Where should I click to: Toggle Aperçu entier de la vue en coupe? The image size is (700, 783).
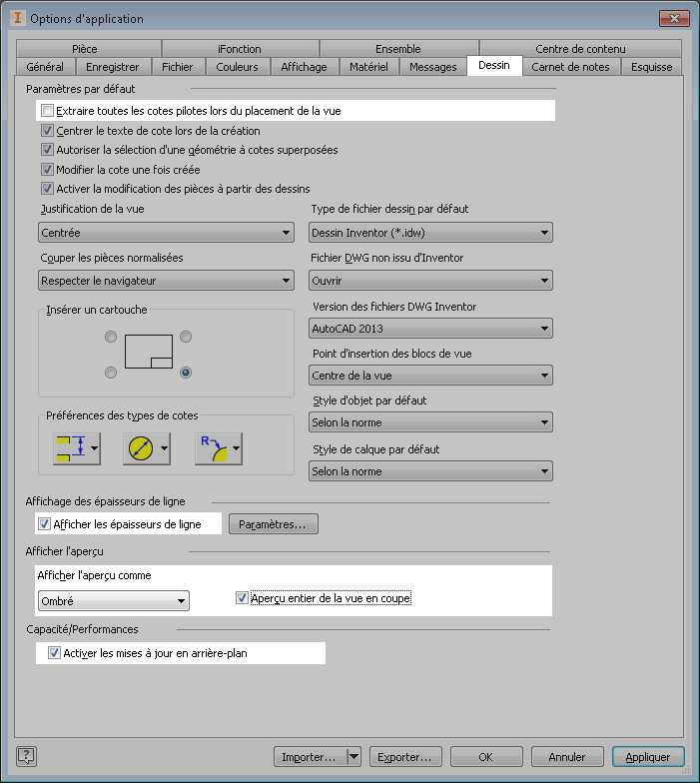242,597
